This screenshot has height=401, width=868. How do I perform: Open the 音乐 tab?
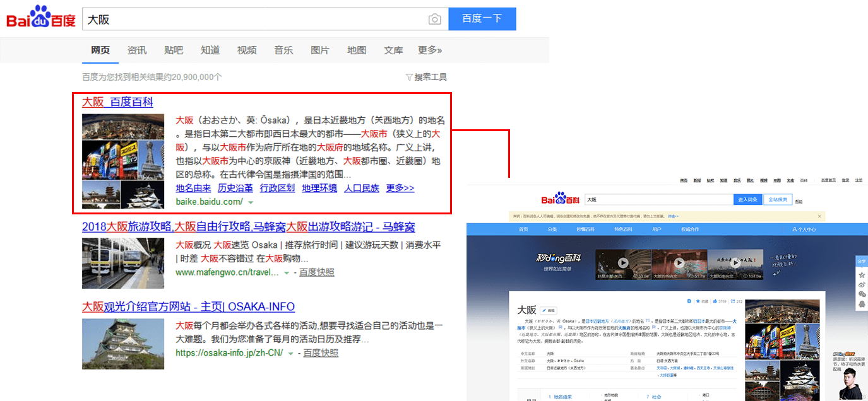click(x=283, y=50)
